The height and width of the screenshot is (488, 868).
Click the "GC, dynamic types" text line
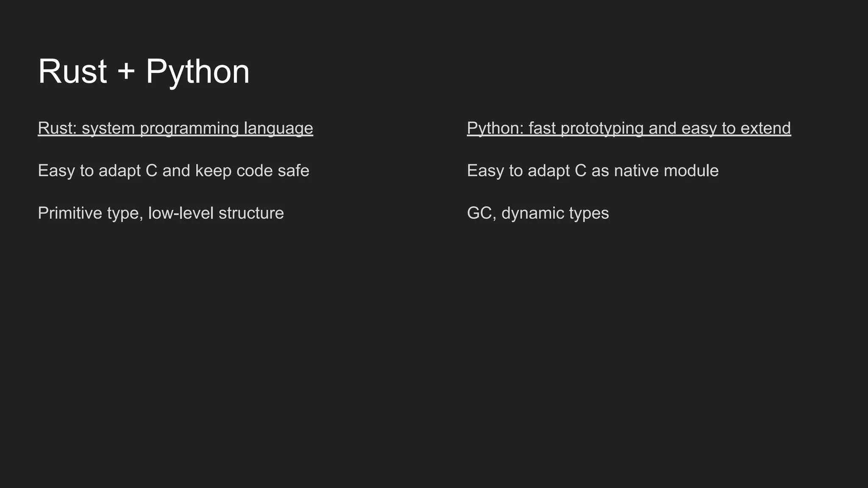pos(537,213)
